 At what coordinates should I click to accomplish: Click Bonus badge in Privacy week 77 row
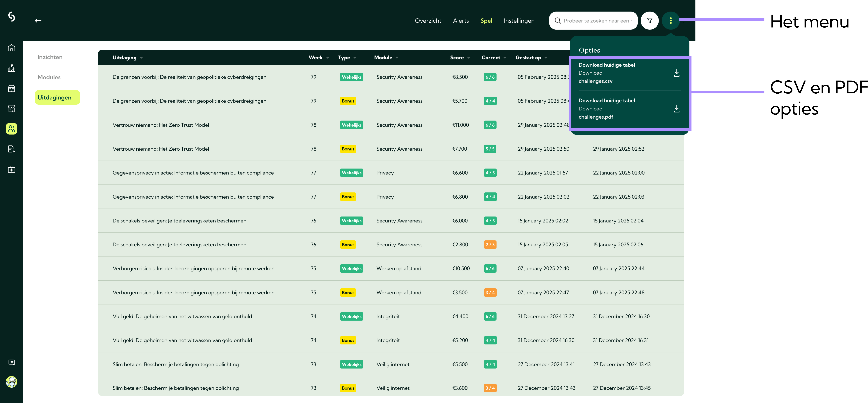[x=348, y=197]
